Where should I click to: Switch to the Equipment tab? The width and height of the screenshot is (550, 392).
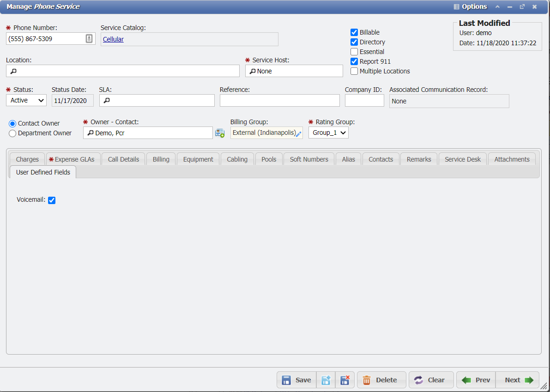[198, 159]
